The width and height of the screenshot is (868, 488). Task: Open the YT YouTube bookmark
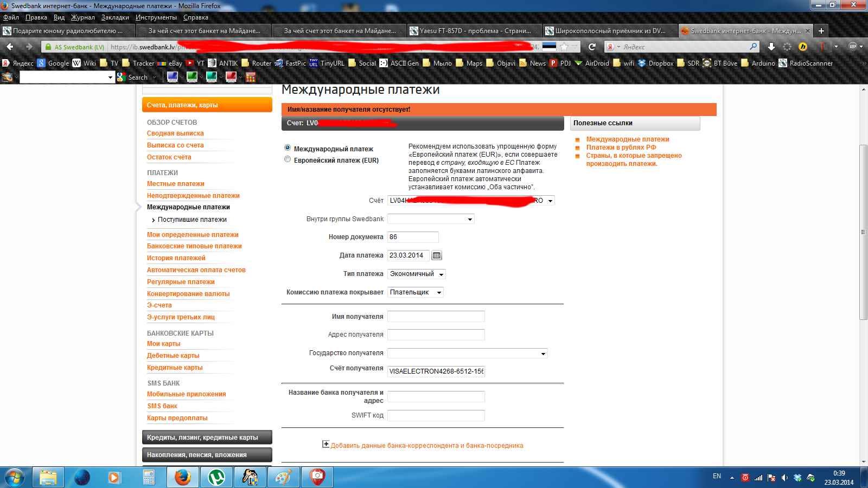coord(195,63)
